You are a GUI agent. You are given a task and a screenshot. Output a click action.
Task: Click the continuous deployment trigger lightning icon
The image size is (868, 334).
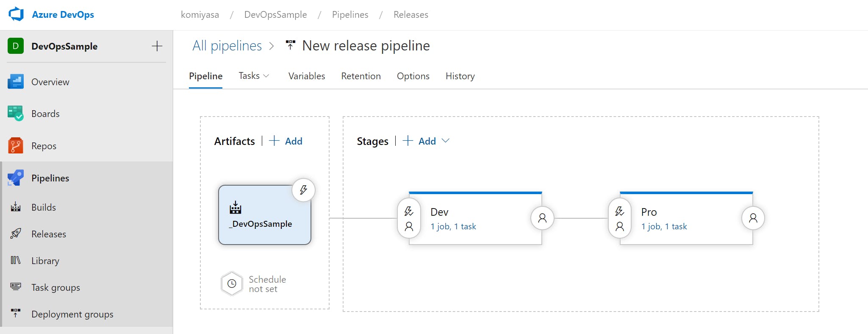[303, 190]
